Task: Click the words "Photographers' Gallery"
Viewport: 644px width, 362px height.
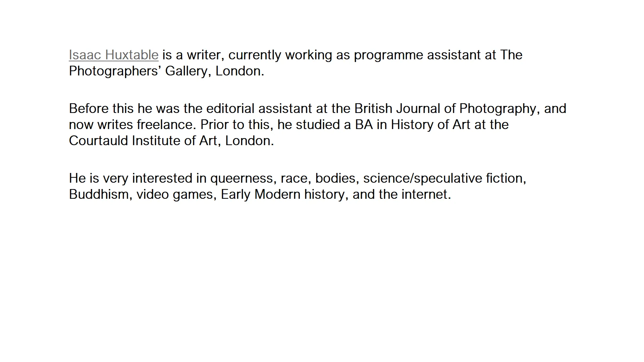Action: point(138,71)
